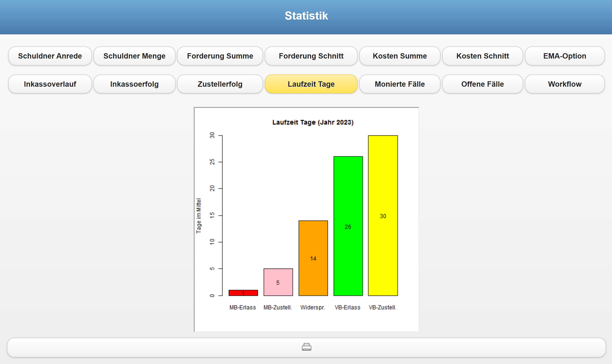Open the Schuldner Anrede statistic
The image size is (612, 364).
[x=50, y=56]
